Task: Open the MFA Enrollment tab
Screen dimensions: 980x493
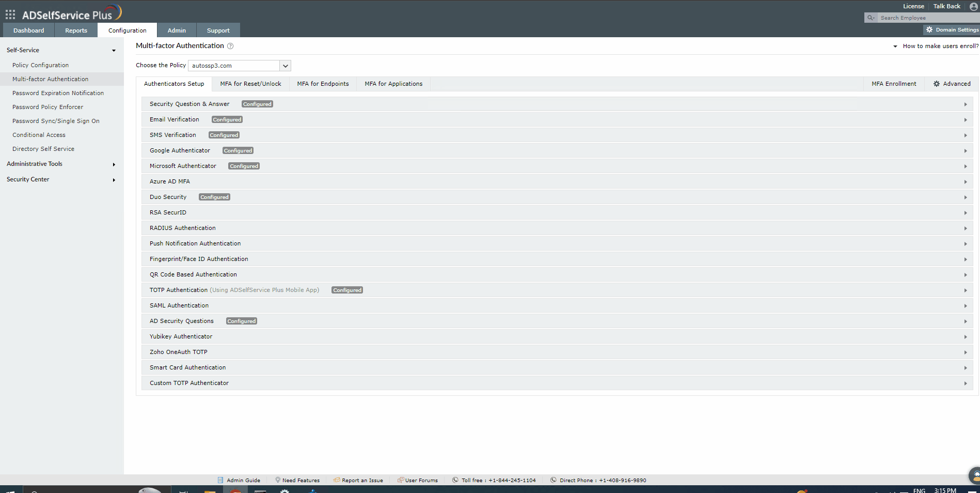Action: (894, 84)
